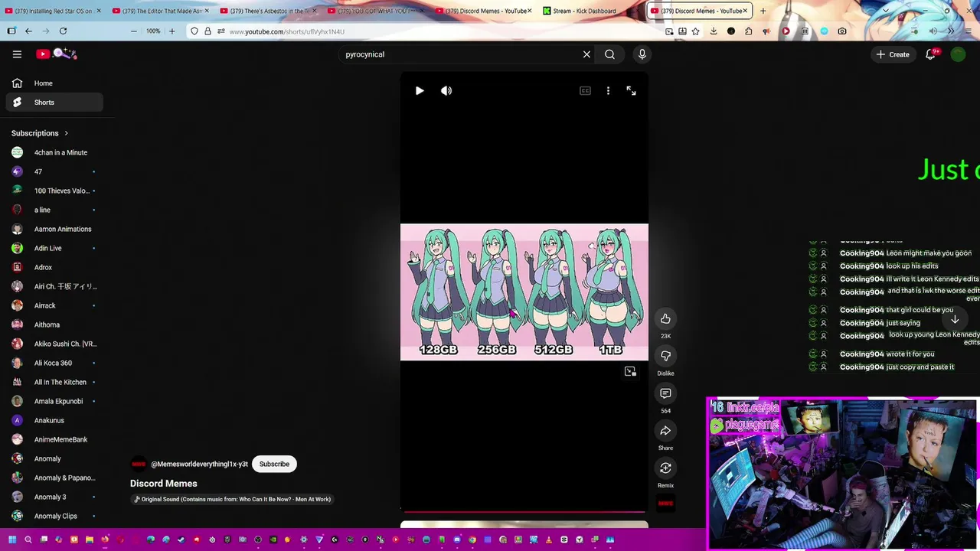980x551 pixels.
Task: Remix this Short
Action: [x=665, y=468]
